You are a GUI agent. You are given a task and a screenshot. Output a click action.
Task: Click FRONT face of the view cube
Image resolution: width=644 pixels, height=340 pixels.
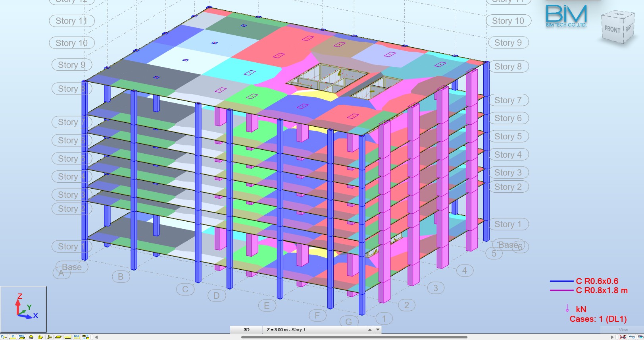pos(612,29)
